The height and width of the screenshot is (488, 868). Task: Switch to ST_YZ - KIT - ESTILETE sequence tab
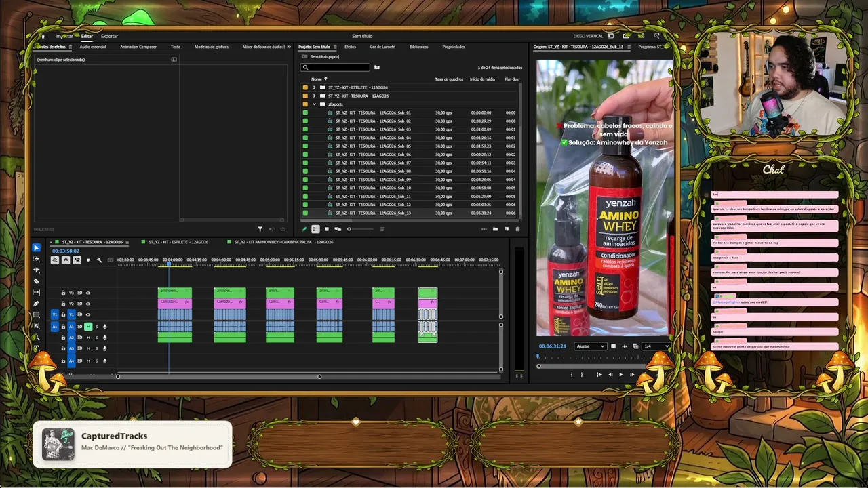179,242
